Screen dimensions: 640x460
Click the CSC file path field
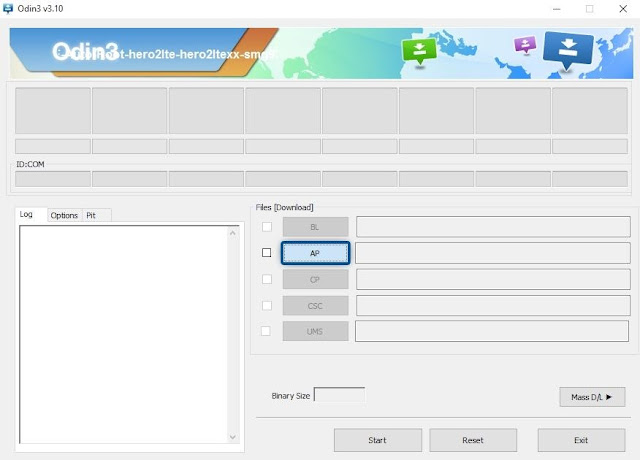[x=493, y=306]
